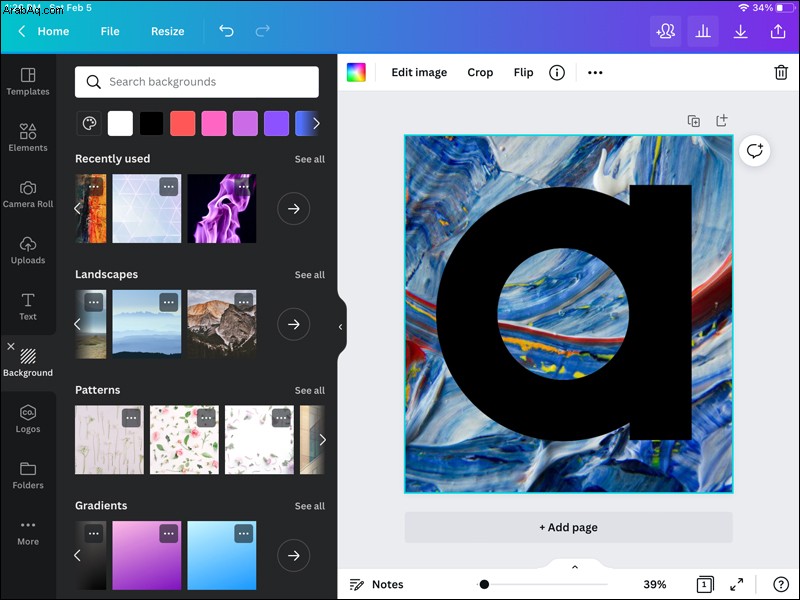Open the share export icon
800x600 pixels.
[x=778, y=31]
